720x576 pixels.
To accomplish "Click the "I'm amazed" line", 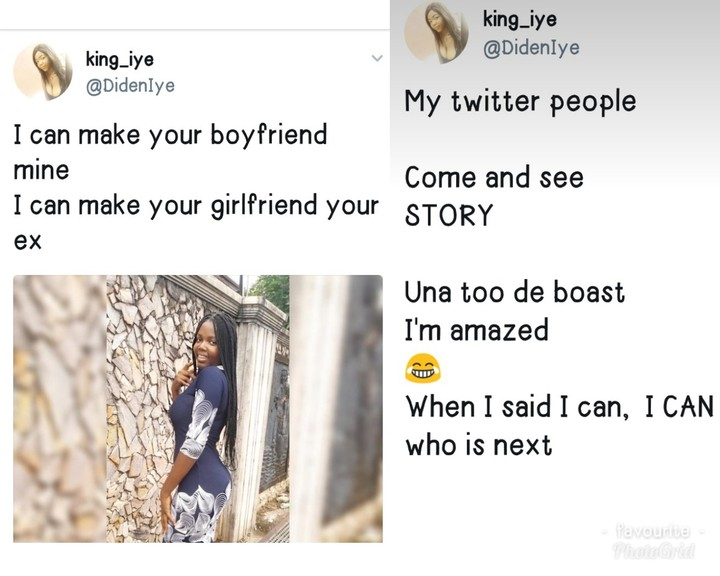I will pyautogui.click(x=476, y=330).
